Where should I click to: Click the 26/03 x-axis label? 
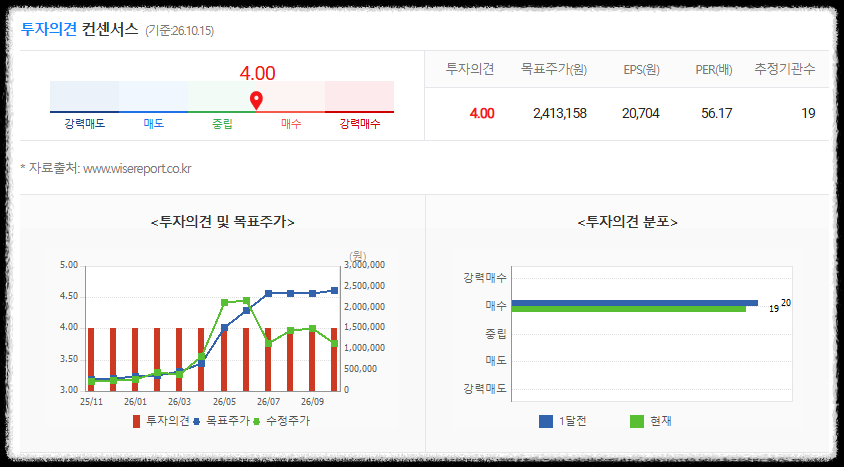pyautogui.click(x=179, y=401)
